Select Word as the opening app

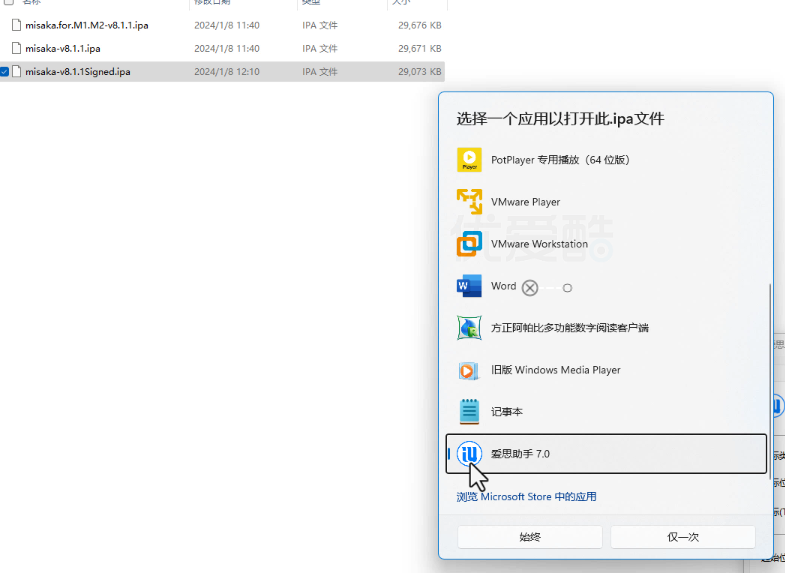[x=606, y=286]
